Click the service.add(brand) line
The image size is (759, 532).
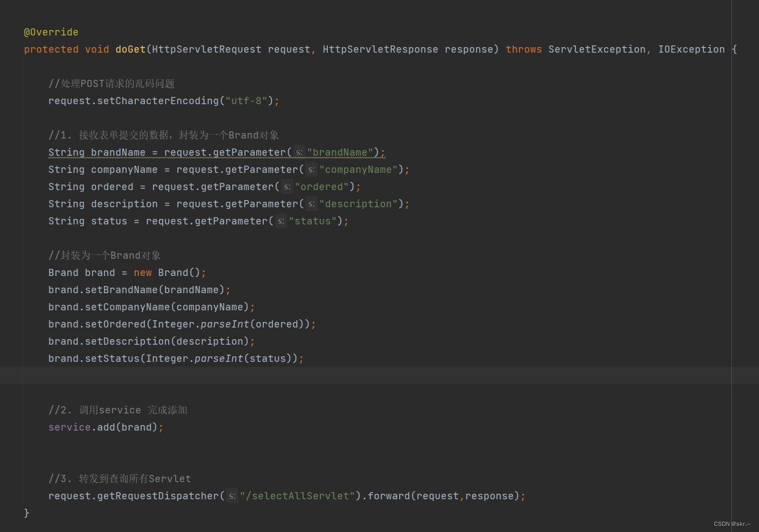click(x=105, y=427)
